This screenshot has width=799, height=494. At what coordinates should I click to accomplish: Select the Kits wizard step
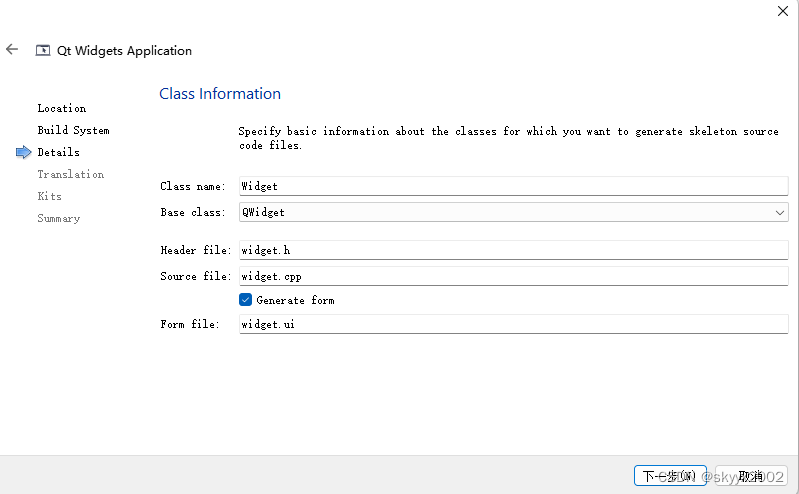pyautogui.click(x=49, y=196)
